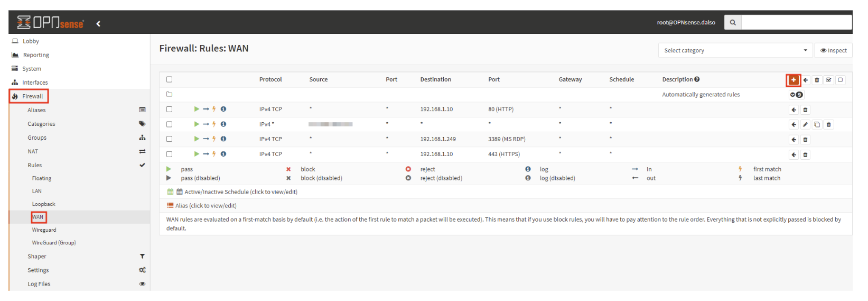Check the checkbox of the 443 (HTTPS) rule
868x301 pixels.
(170, 154)
